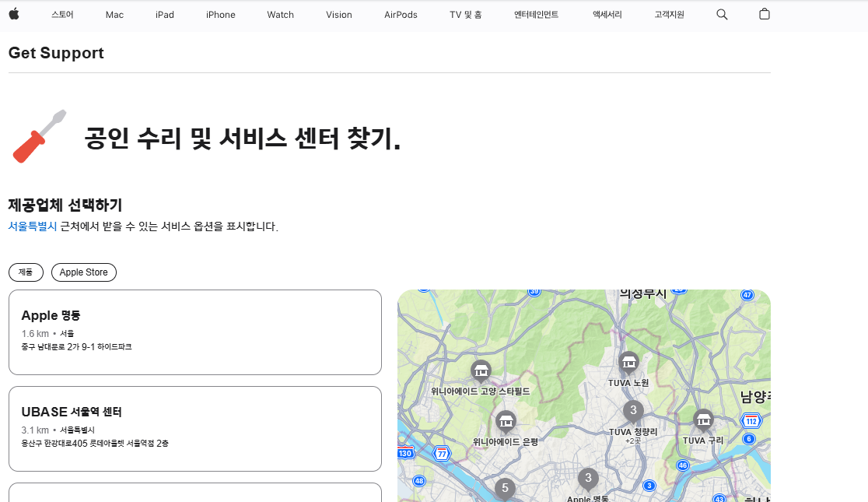The width and height of the screenshot is (868, 502).
Task: Click the TUVA 청량리 cluster pin
Action: click(x=633, y=411)
